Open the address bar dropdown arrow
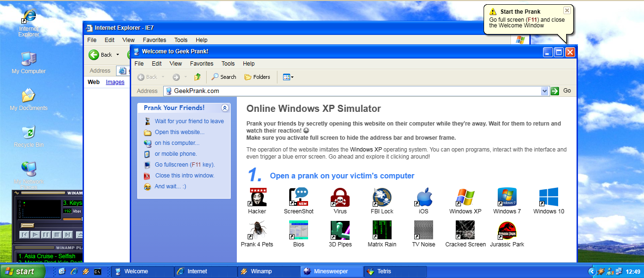This screenshot has height=278, width=644. (545, 91)
